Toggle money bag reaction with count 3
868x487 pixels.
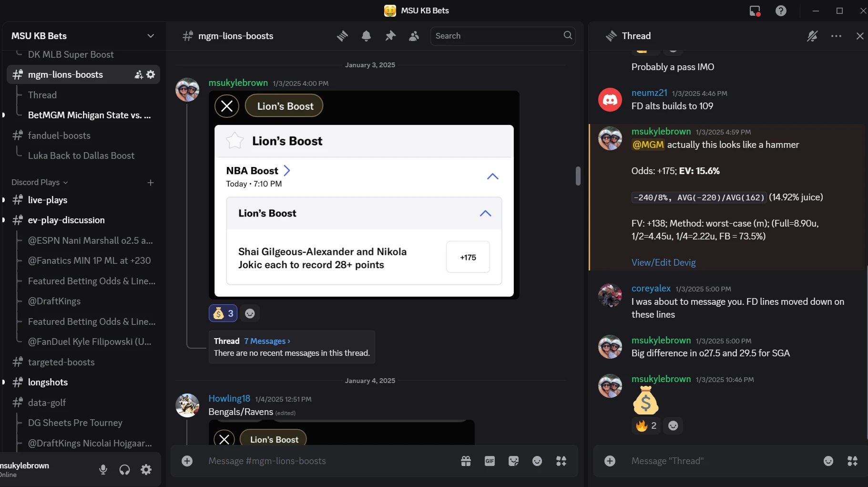pos(223,313)
